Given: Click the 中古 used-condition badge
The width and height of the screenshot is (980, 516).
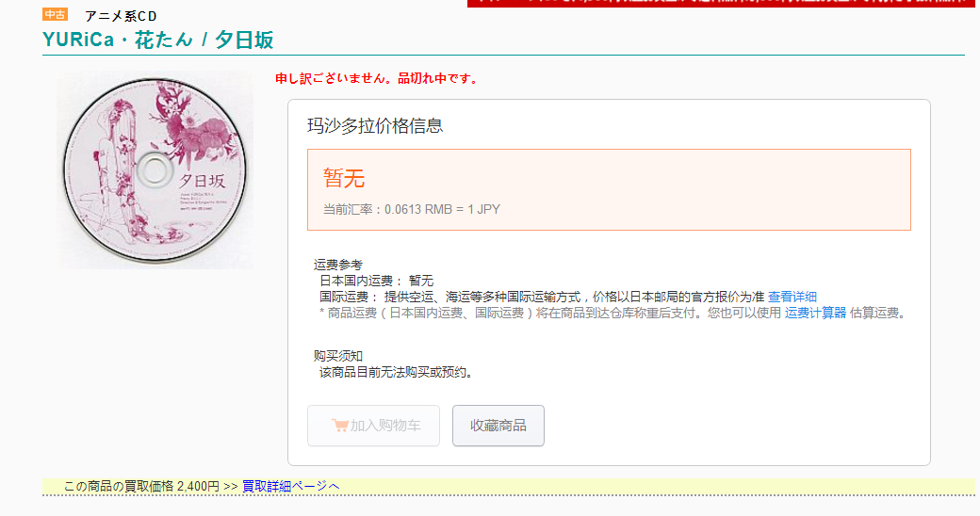Looking at the screenshot, I should (55, 14).
